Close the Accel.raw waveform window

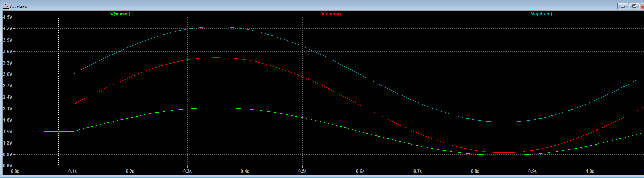tap(642, 6)
